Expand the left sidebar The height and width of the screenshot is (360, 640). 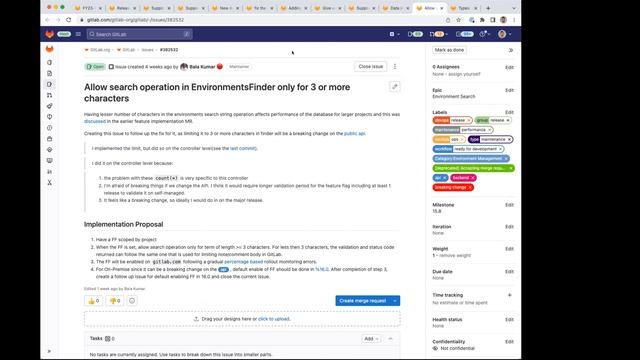pyautogui.click(x=49, y=351)
